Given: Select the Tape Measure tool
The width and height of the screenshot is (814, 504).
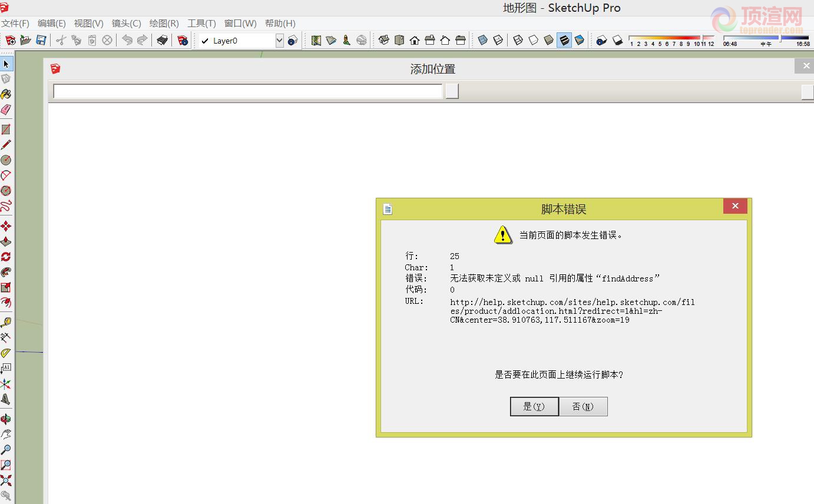Looking at the screenshot, I should coord(6,323).
